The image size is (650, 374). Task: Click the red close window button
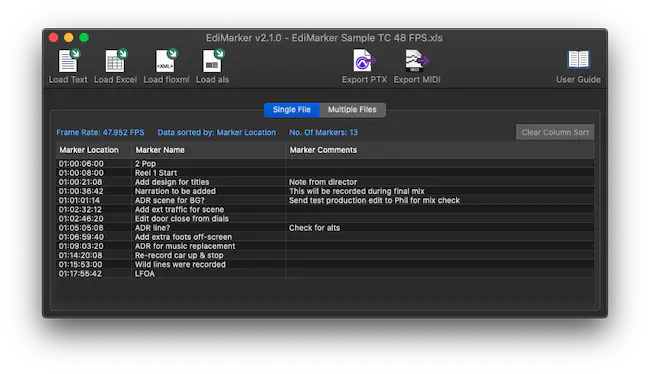click(53, 38)
